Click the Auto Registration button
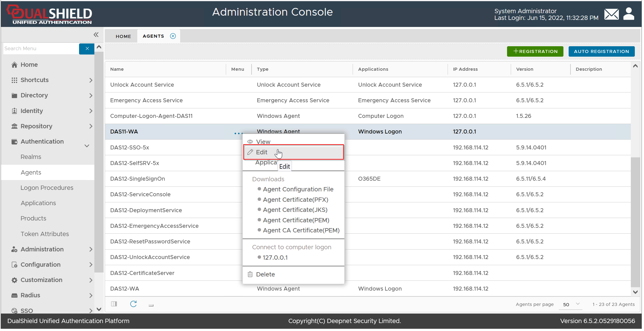This screenshot has height=331, width=644. pos(601,51)
